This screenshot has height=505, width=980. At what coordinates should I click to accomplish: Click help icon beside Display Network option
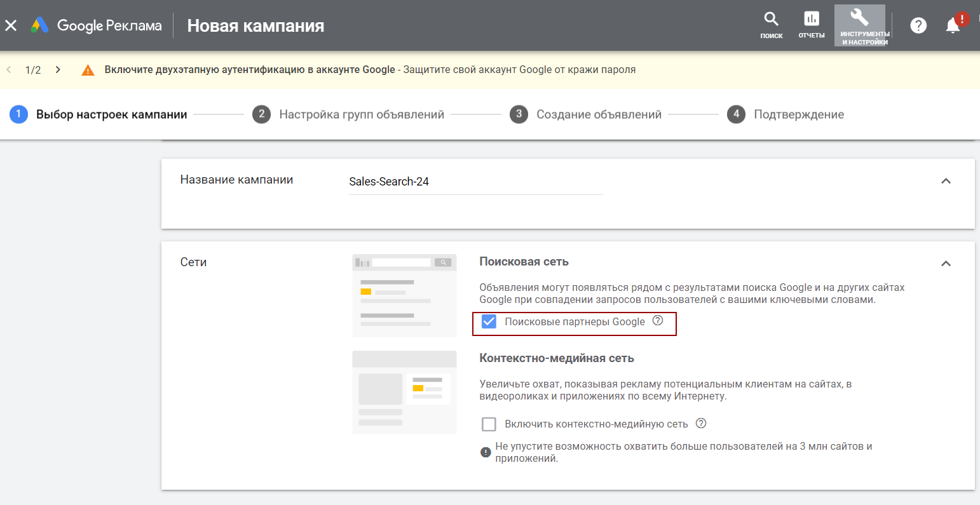click(x=701, y=423)
